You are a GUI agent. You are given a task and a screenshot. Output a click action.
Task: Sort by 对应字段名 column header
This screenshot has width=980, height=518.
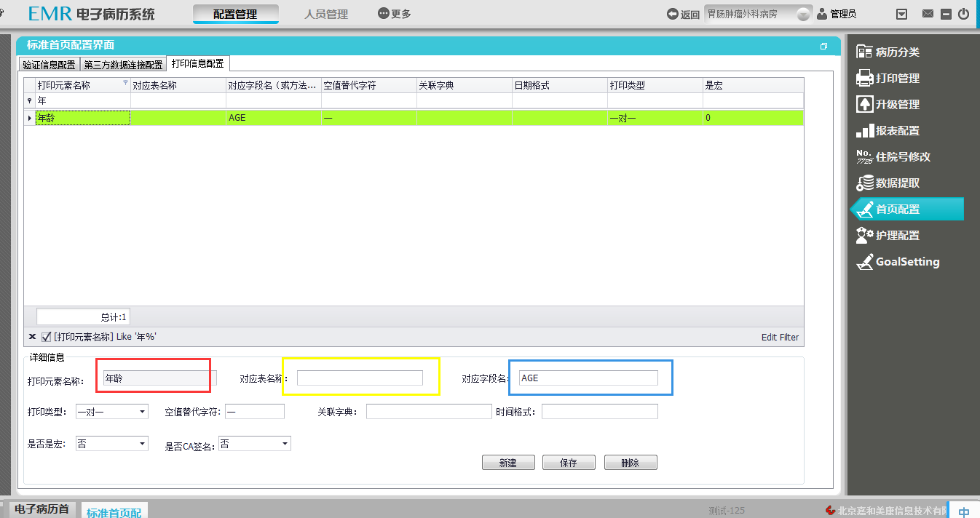coord(273,85)
